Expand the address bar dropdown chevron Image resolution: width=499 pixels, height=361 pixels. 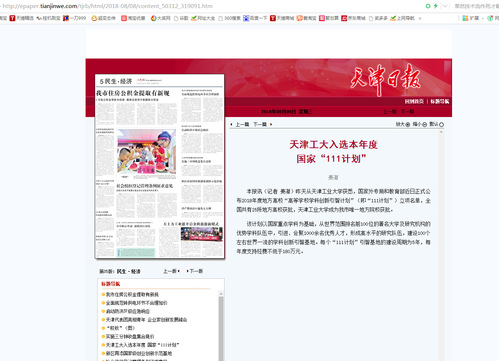pos(445,6)
